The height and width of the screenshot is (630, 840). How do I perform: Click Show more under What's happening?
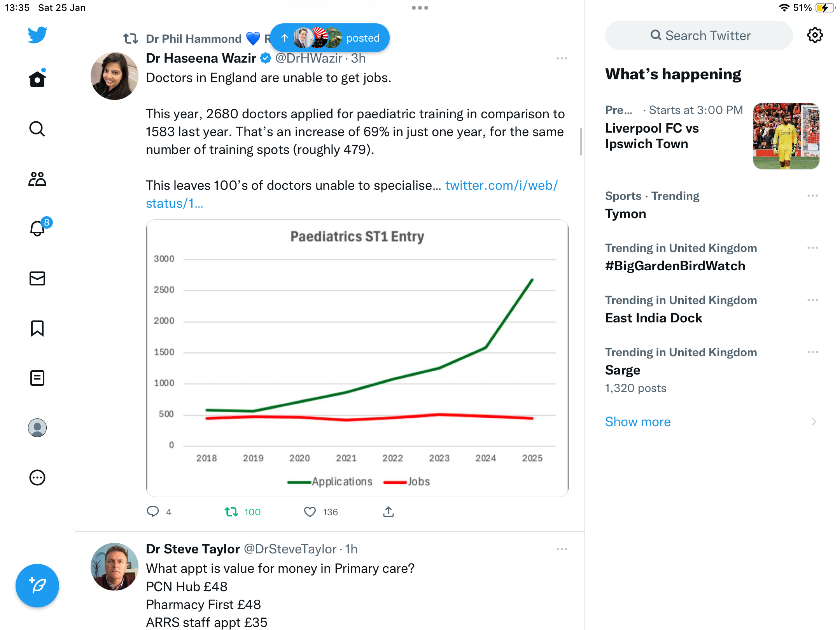tap(638, 422)
